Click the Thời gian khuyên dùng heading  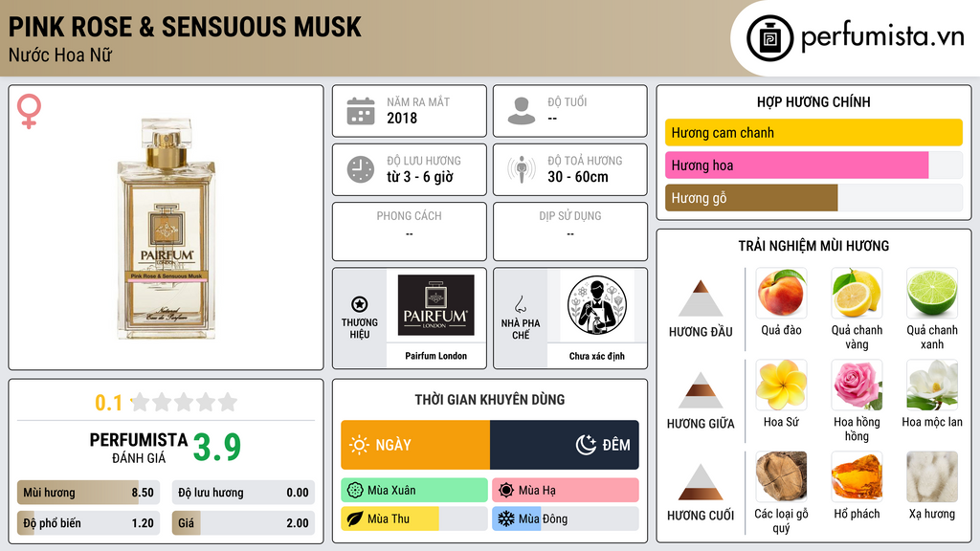[490, 399]
